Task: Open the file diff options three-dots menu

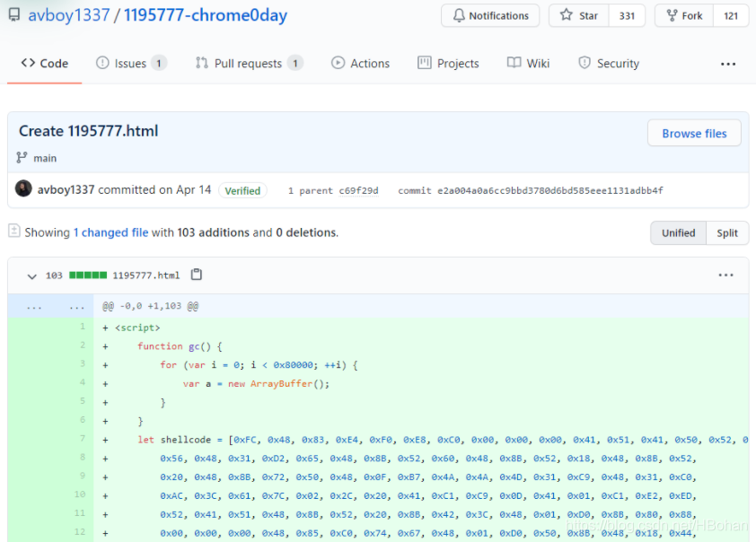Action: 725,275
